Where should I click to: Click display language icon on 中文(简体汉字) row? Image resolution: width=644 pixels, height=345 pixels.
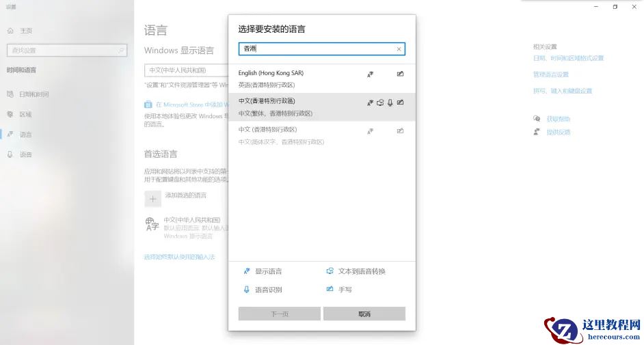370,131
